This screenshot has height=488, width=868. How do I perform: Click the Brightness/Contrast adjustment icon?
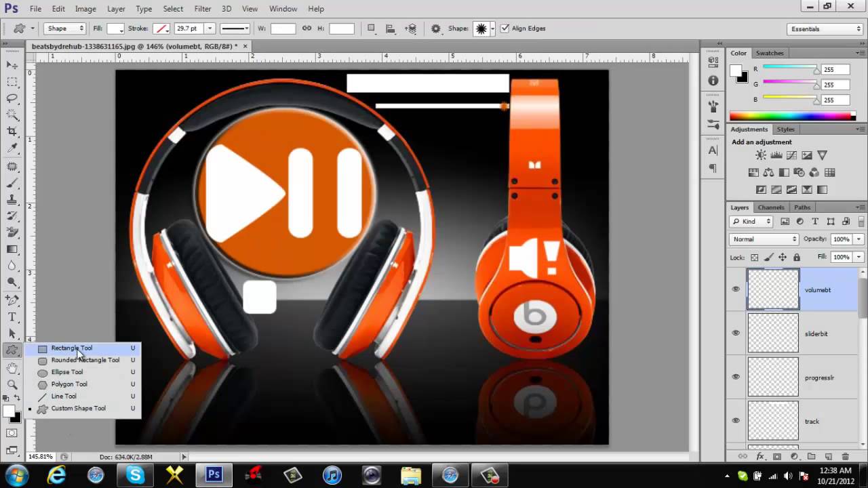click(761, 155)
